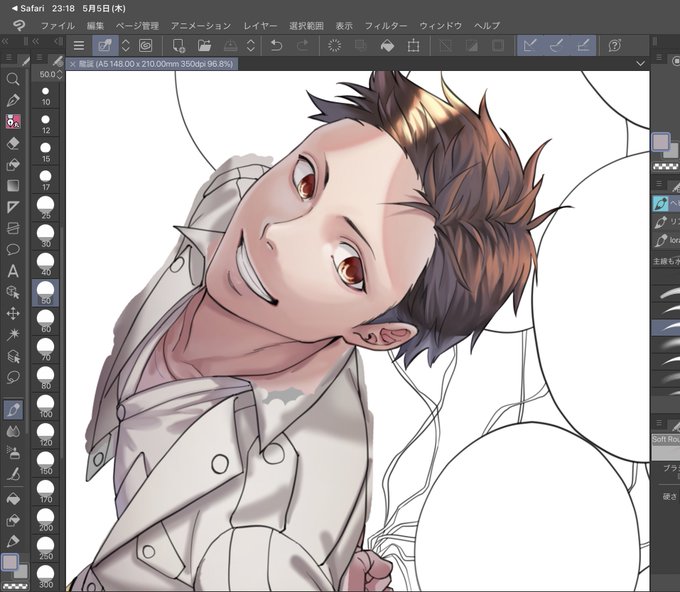Select the Zoom magnifier tool
This screenshot has height=592, width=680.
(x=13, y=79)
